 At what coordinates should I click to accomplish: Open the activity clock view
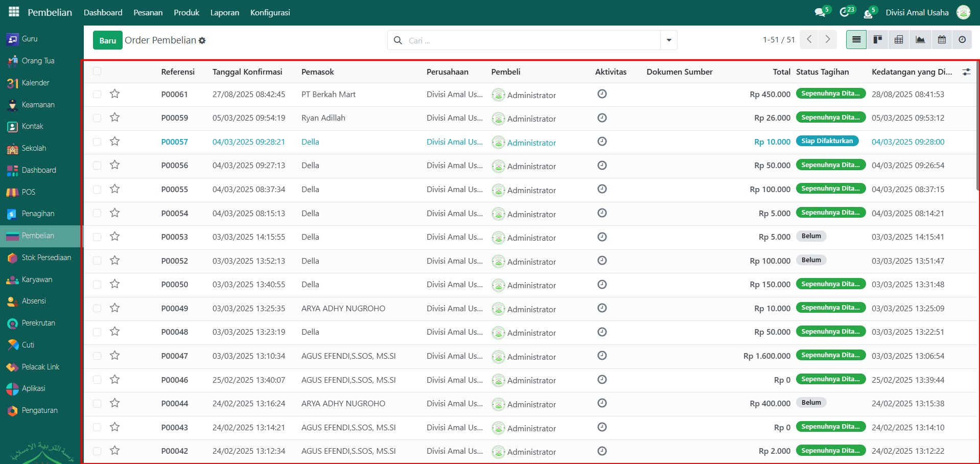coord(962,40)
